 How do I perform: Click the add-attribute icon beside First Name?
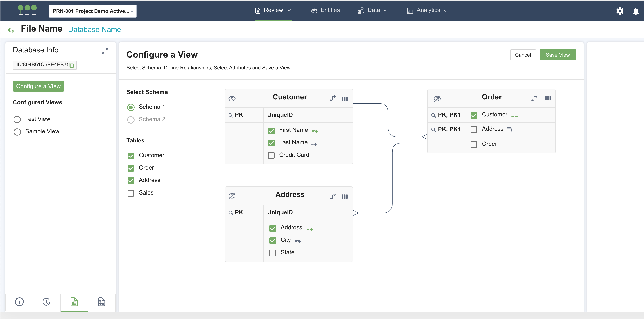point(315,131)
